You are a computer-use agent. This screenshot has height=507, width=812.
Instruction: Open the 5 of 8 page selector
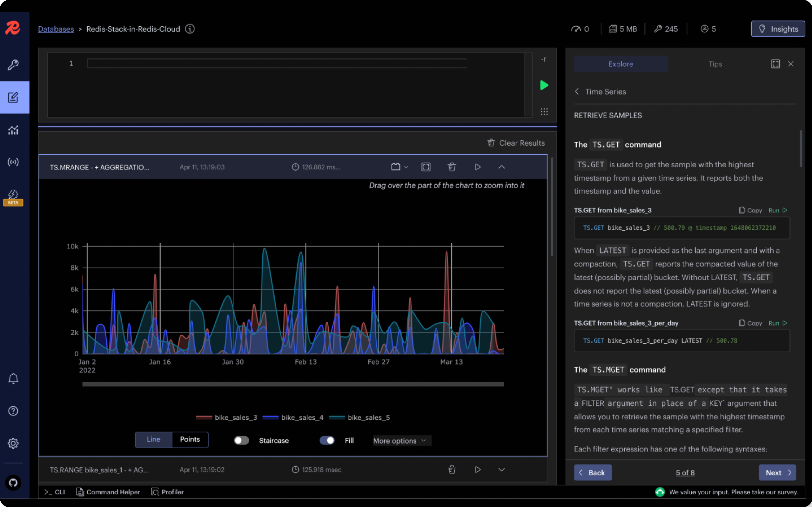[x=685, y=472]
